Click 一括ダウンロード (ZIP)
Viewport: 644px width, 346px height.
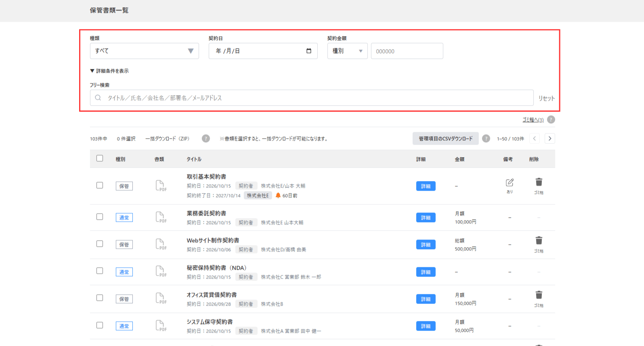pyautogui.click(x=167, y=139)
